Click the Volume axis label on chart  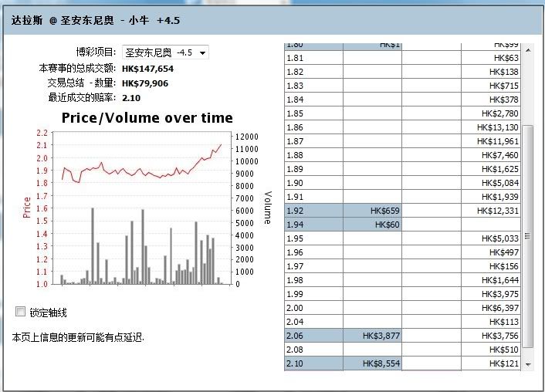(x=268, y=208)
